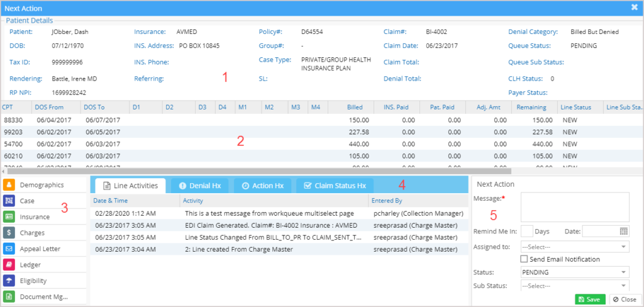Open the Document Management icon
The width and height of the screenshot is (644, 307).
pyautogui.click(x=9, y=297)
